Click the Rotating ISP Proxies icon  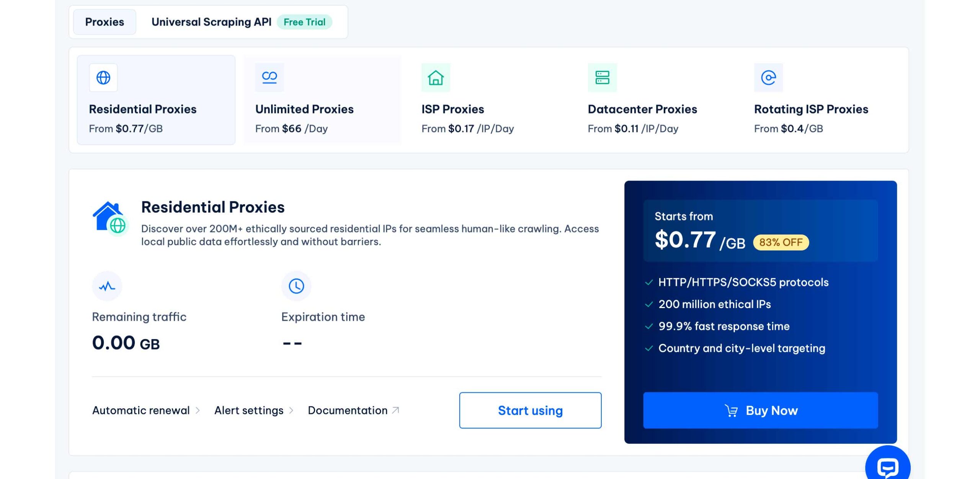tap(768, 78)
